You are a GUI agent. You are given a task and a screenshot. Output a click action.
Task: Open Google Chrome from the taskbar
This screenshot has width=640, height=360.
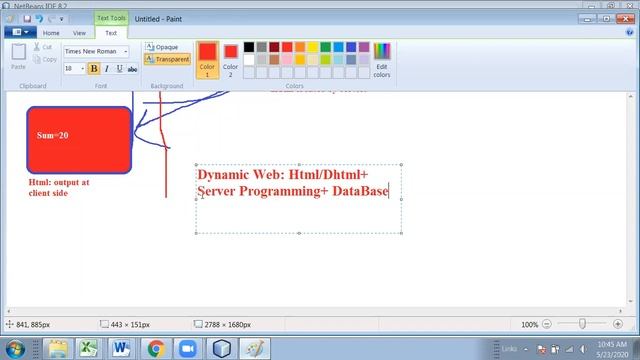click(x=156, y=349)
